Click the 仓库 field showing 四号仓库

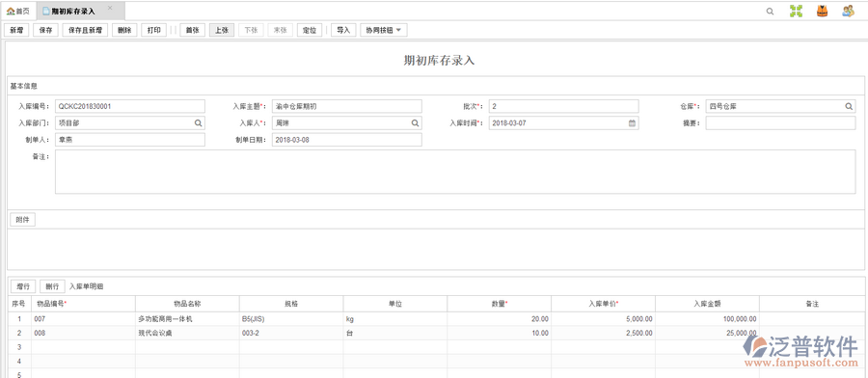tap(780, 106)
